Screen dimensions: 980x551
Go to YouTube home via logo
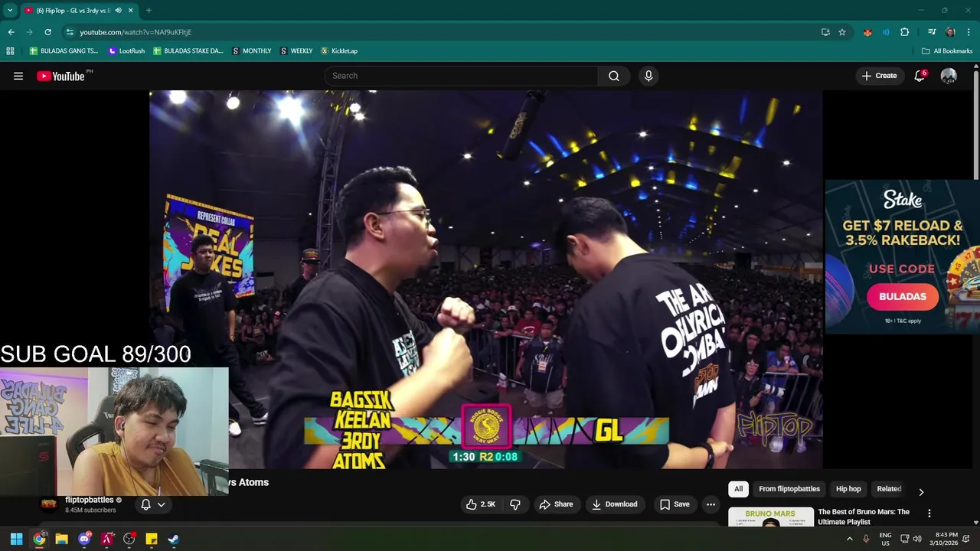(x=60, y=76)
